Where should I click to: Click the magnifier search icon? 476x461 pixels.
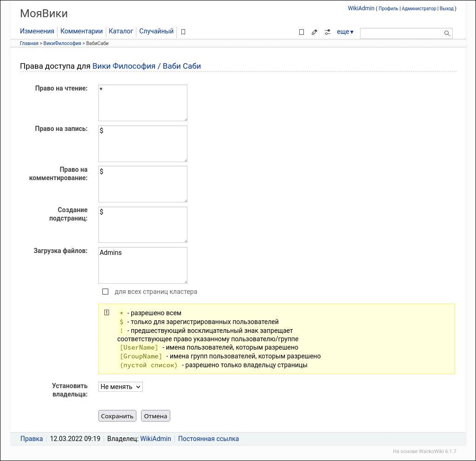pos(447,33)
